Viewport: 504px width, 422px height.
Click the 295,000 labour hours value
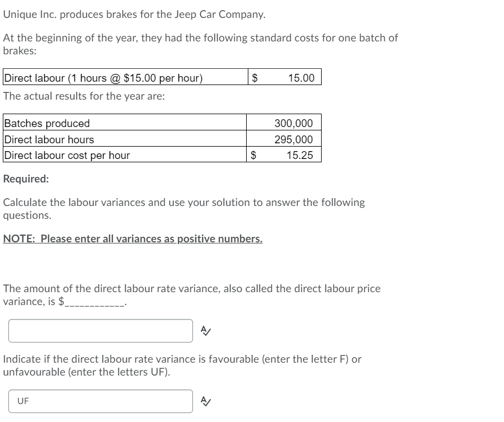click(x=294, y=139)
